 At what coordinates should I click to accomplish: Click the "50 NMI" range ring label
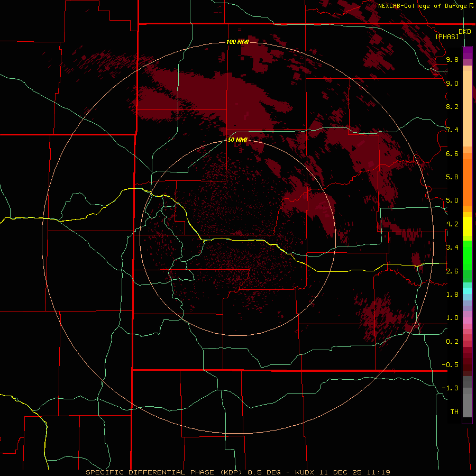[237, 140]
